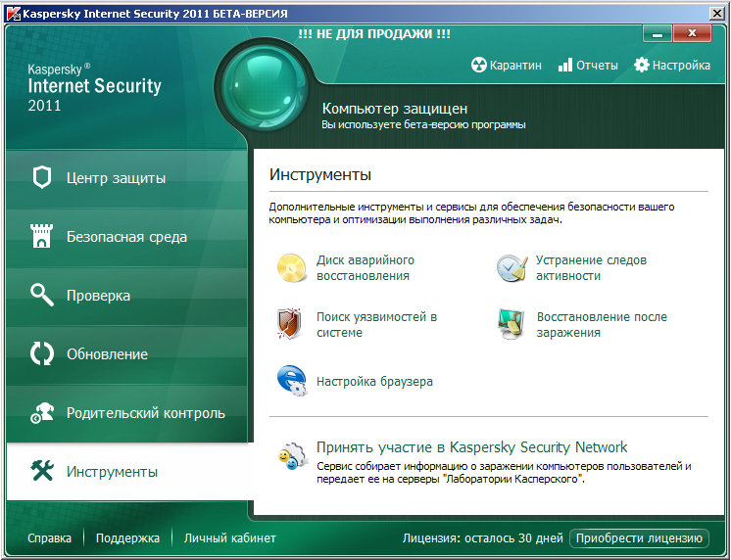Click the Kaspersky K logo in title bar
Image resolution: width=731 pixels, height=560 pixels.
click(x=12, y=14)
